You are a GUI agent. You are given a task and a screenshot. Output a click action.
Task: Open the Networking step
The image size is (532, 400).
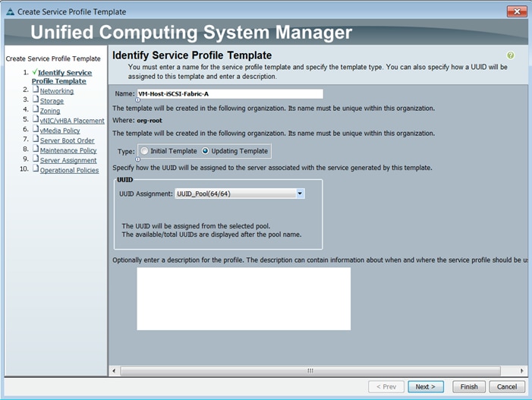(x=57, y=91)
